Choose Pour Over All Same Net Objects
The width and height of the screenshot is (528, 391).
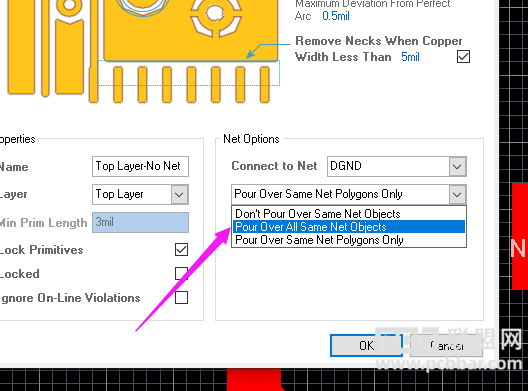(x=349, y=227)
